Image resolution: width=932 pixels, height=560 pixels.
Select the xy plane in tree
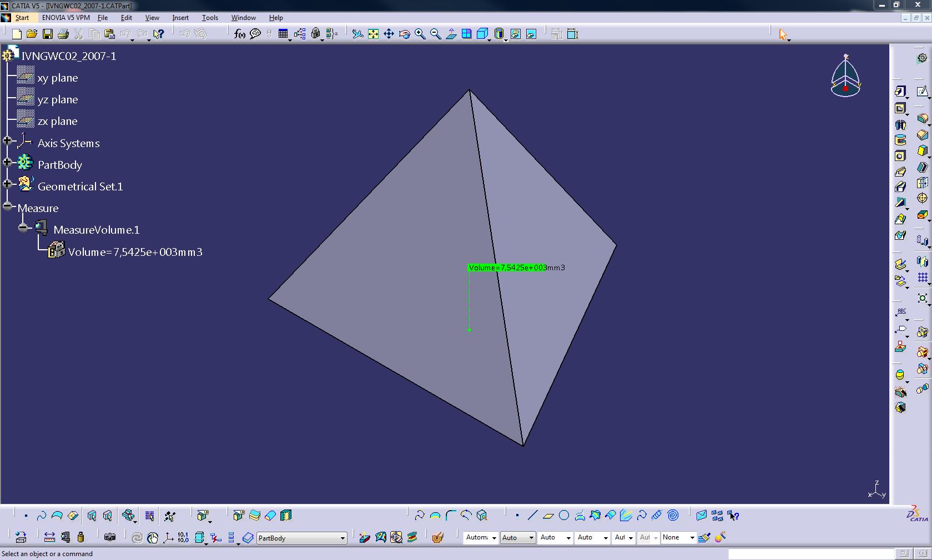click(58, 78)
